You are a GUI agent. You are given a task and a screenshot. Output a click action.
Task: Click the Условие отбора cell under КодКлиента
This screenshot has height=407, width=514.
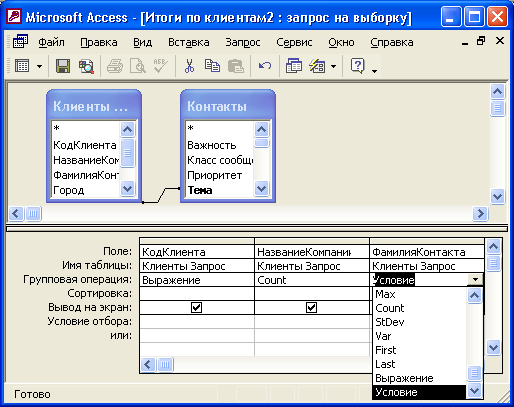(197, 321)
